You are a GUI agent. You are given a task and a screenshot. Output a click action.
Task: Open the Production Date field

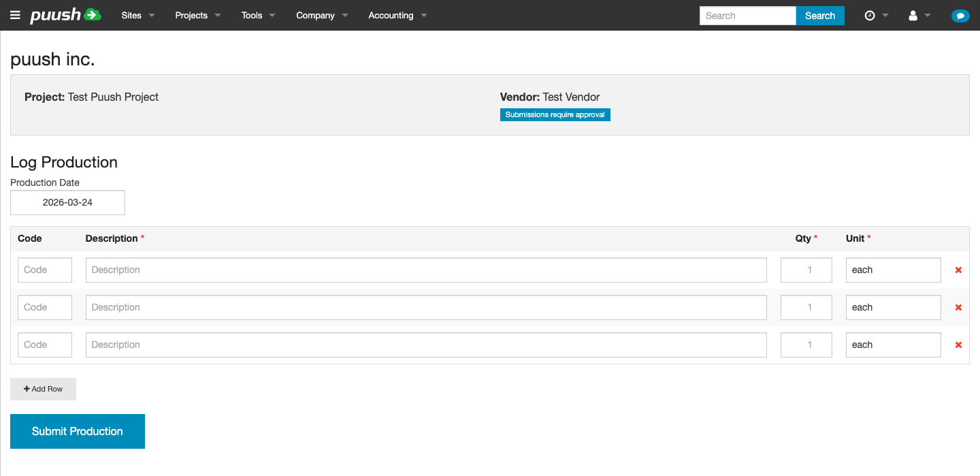67,202
